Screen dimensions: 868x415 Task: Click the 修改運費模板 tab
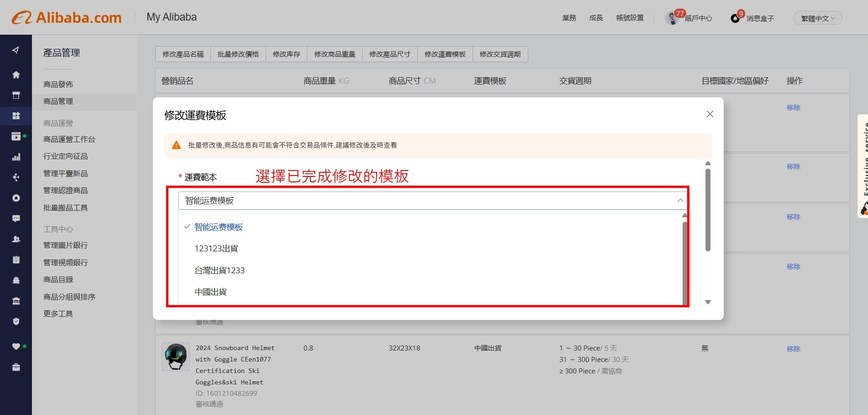445,54
